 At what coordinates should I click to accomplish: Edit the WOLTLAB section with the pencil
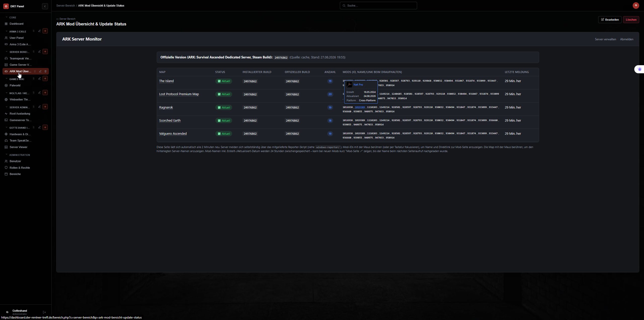point(39,93)
